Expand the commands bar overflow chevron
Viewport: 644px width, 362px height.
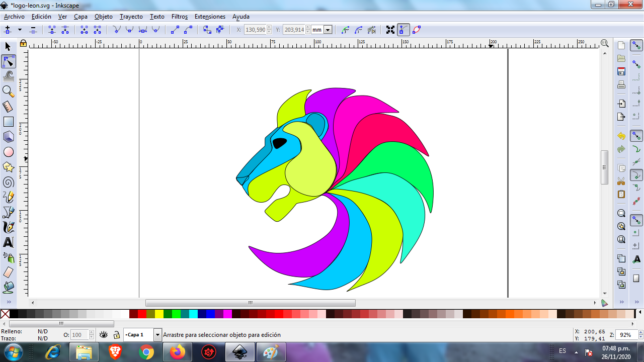(x=621, y=302)
